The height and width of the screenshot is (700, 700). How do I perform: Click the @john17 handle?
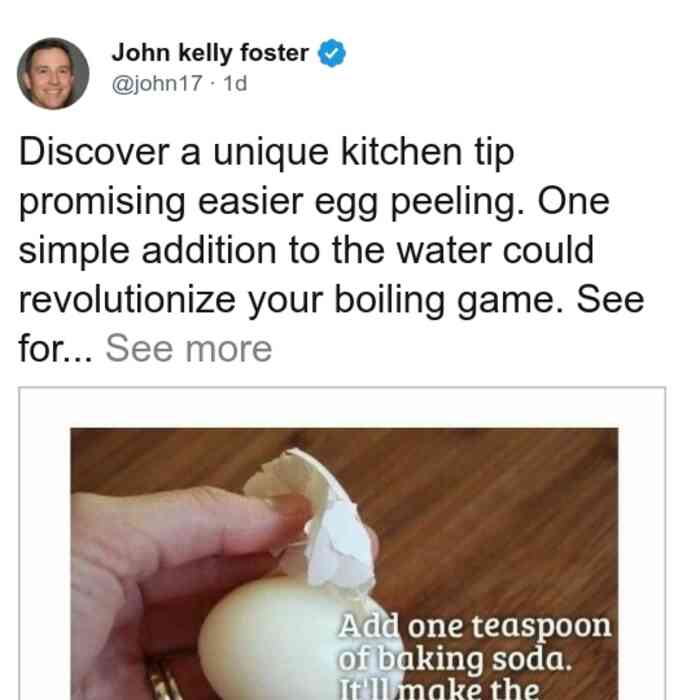tap(157, 83)
